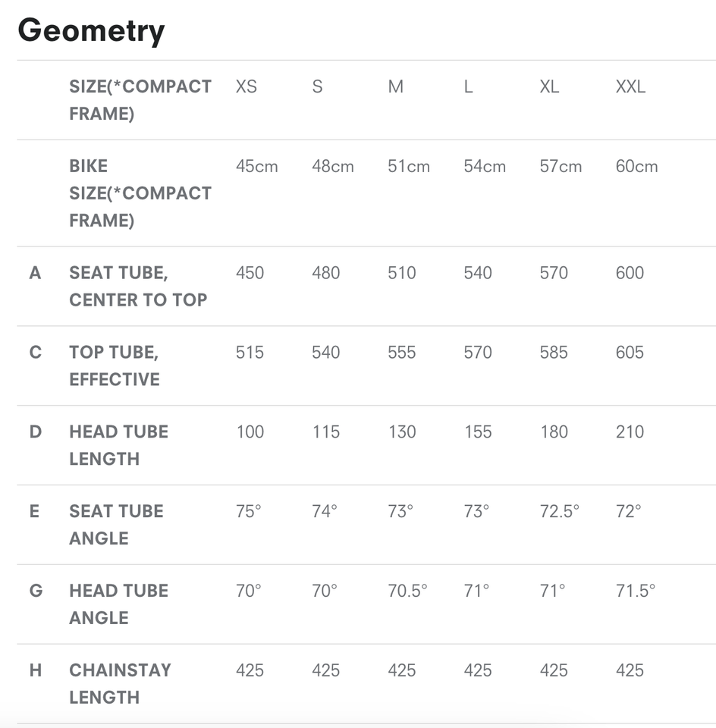This screenshot has width=716, height=728.
Task: Select the Head Tube Length row label
Action: (118, 445)
